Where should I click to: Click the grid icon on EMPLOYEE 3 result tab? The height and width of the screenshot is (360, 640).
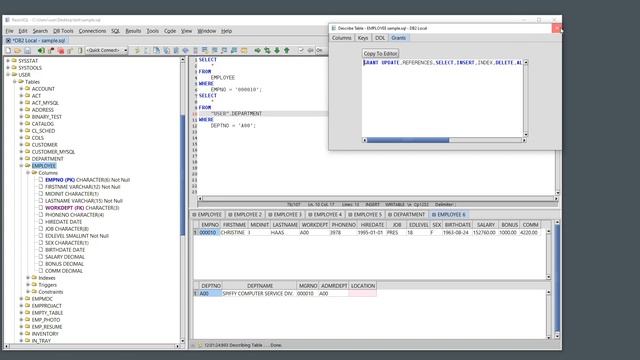point(270,215)
